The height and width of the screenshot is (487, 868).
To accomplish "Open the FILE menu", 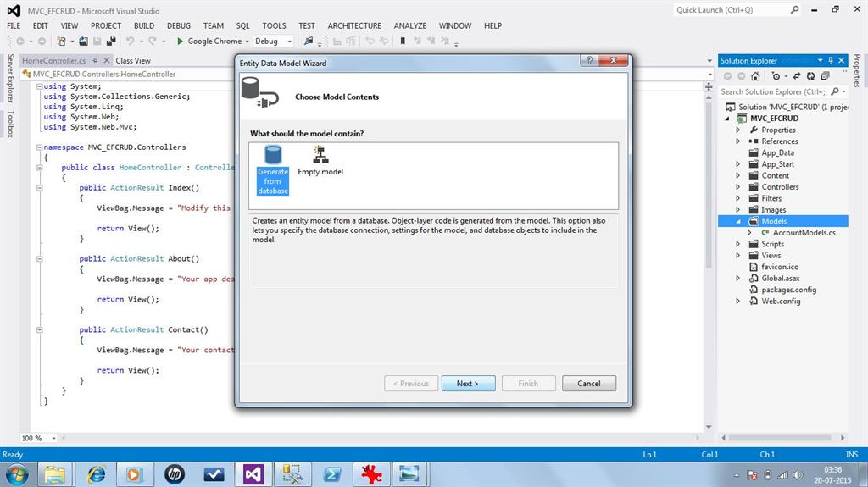I will click(14, 25).
